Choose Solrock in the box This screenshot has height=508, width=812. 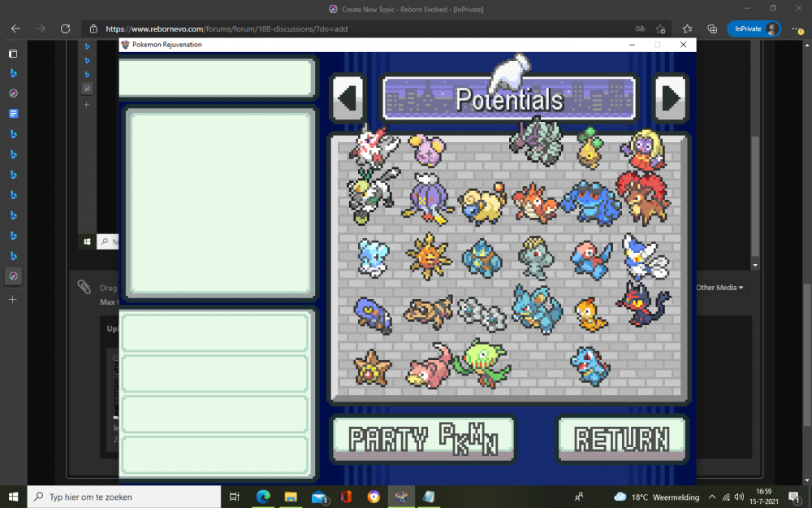pos(428,256)
